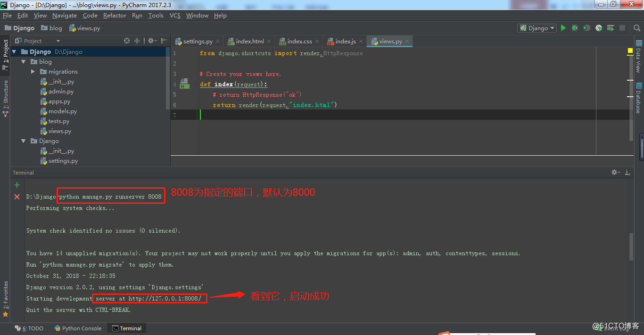Click the yellow inspection indicator above scrollbar
This screenshot has height=335, width=644.
click(630, 50)
